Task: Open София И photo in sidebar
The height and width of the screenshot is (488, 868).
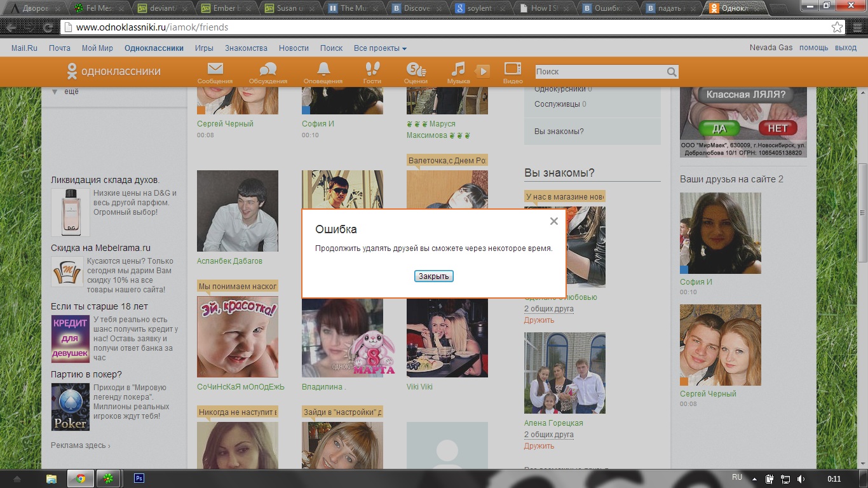Action: [721, 233]
